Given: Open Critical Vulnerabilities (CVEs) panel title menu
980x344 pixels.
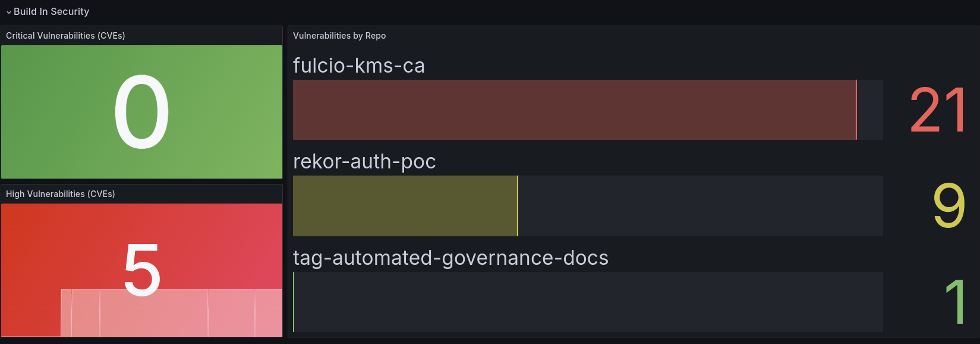Looking at the screenshot, I should 65,36.
